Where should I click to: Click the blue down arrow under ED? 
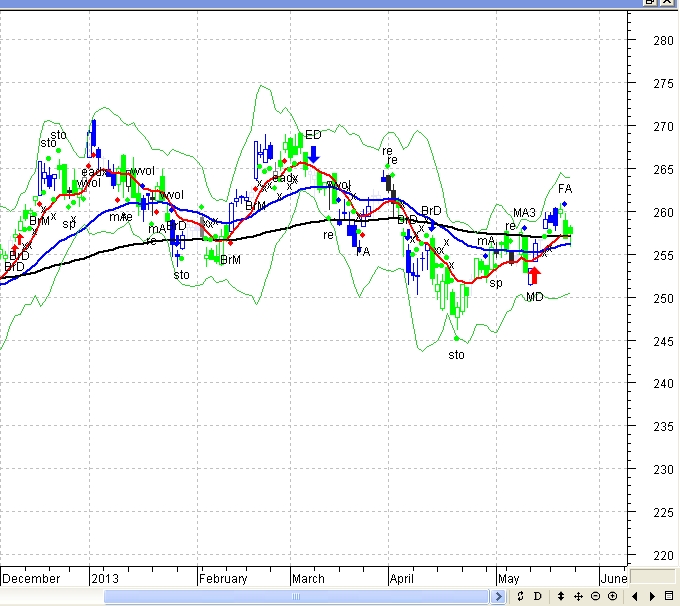[x=313, y=154]
